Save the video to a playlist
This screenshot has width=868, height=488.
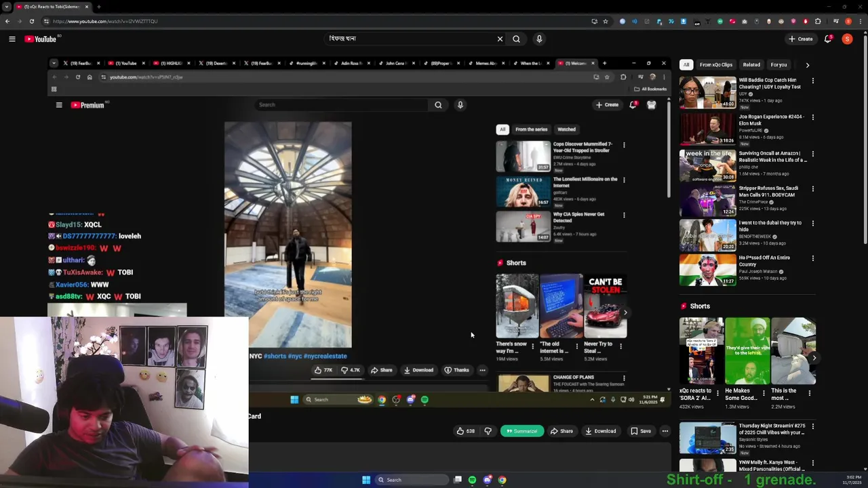click(641, 431)
